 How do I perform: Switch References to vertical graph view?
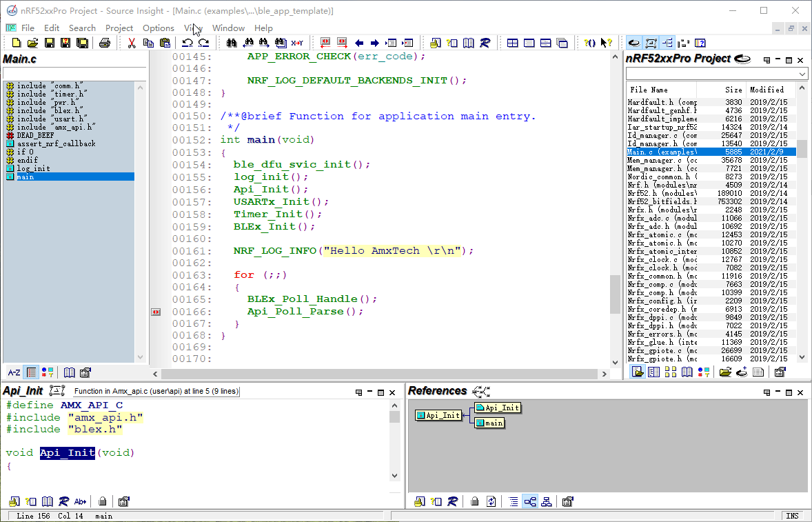547,501
